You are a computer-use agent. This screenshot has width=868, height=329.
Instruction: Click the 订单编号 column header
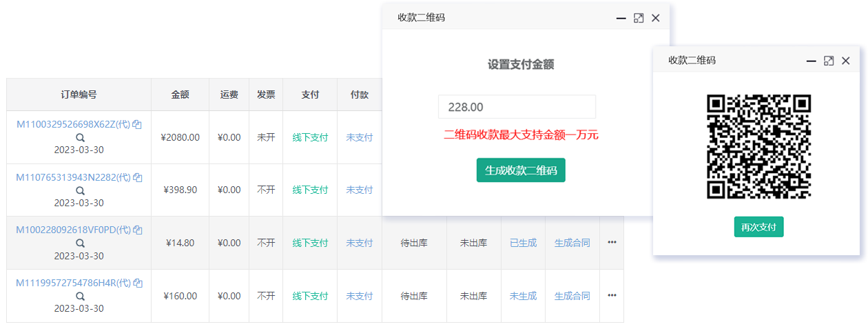point(79,94)
